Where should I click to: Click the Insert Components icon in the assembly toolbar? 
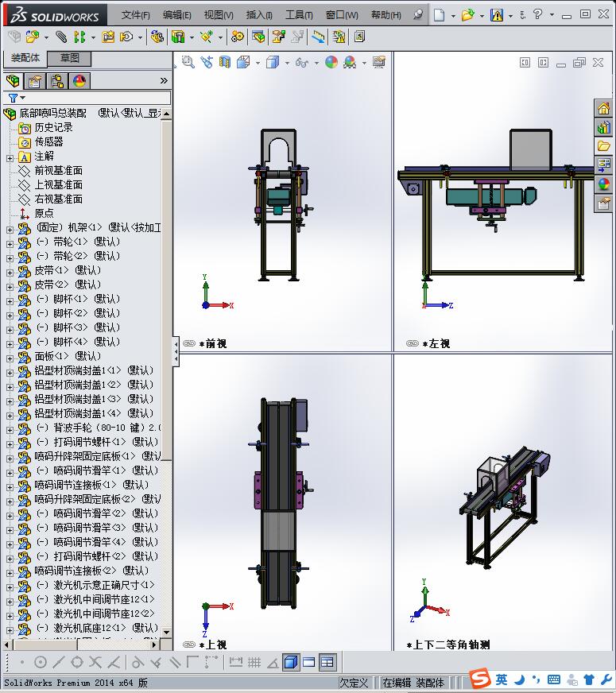click(x=33, y=37)
